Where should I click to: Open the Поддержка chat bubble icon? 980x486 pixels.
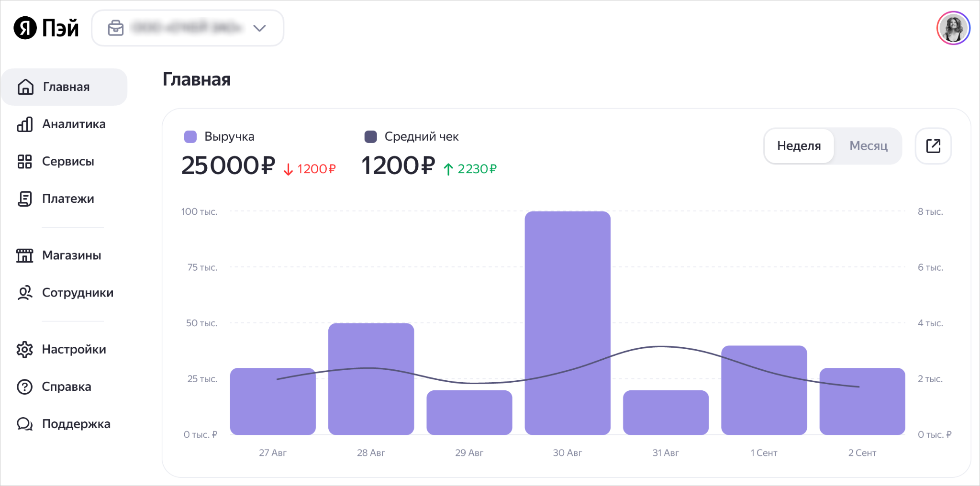pos(25,424)
